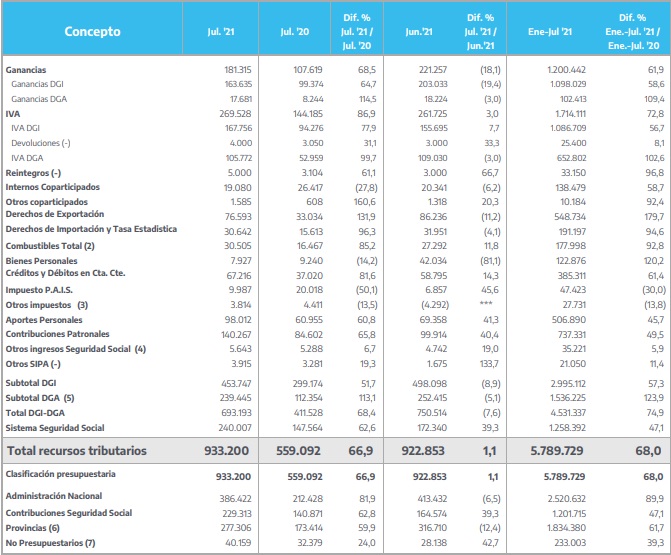Select the 'Devoluciones (-)' row label

pyautogui.click(x=41, y=143)
